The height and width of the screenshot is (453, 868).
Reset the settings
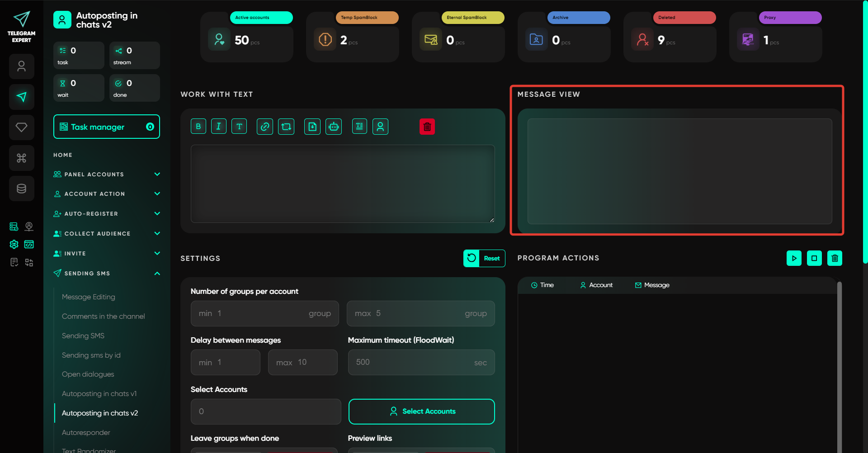[x=484, y=258]
